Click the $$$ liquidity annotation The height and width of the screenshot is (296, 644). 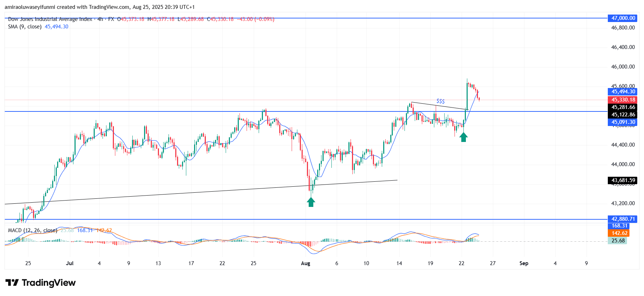440,101
